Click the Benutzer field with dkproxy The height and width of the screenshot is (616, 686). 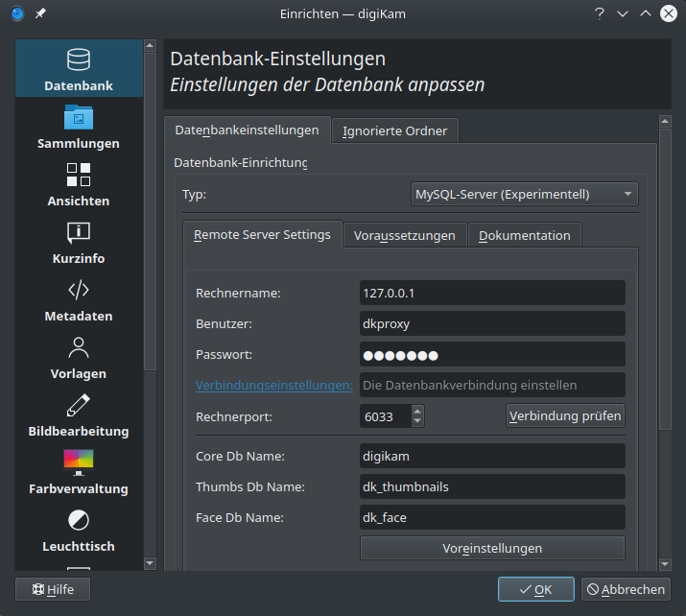[x=492, y=323]
